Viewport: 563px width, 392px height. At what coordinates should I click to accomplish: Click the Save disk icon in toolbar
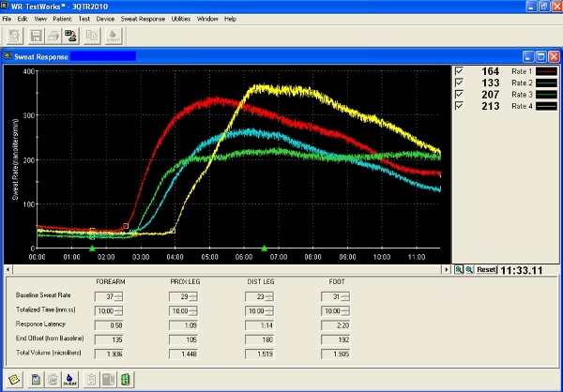37,37
